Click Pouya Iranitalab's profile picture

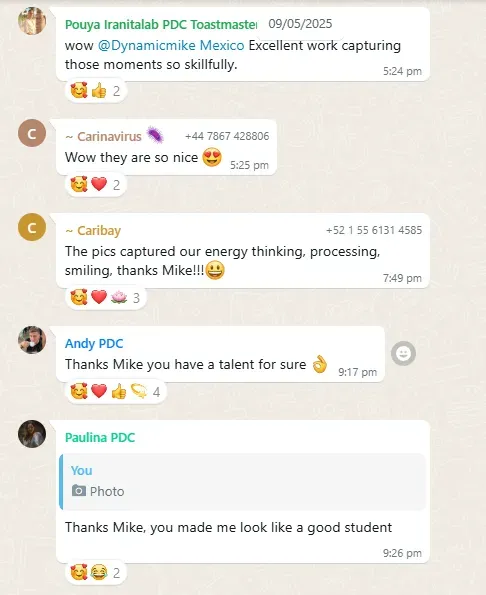32,21
